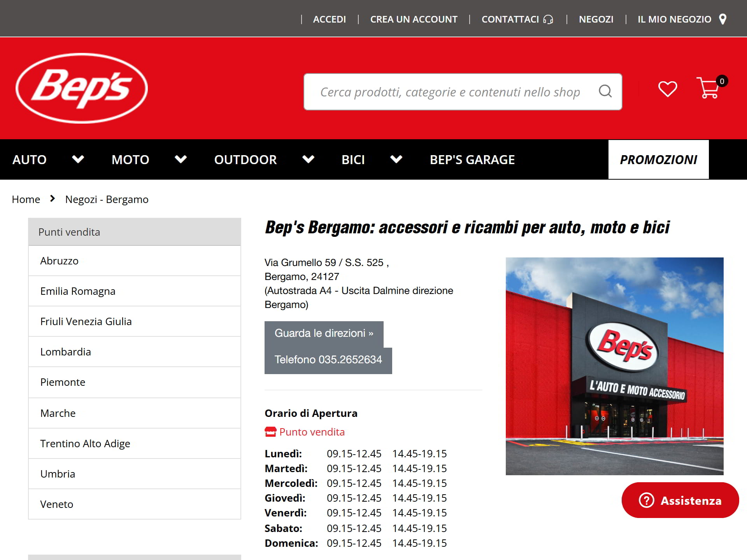
Task: Click the Giovedì hours row
Action: tap(356, 498)
